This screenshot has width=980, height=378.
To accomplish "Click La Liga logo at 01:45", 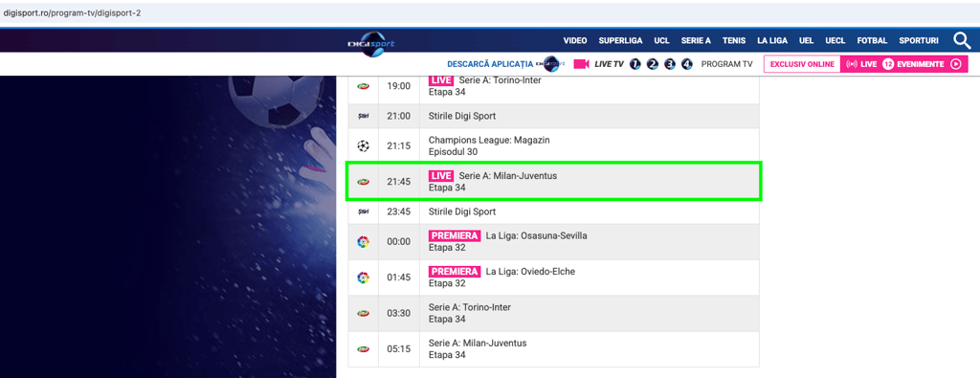I will pos(363,278).
